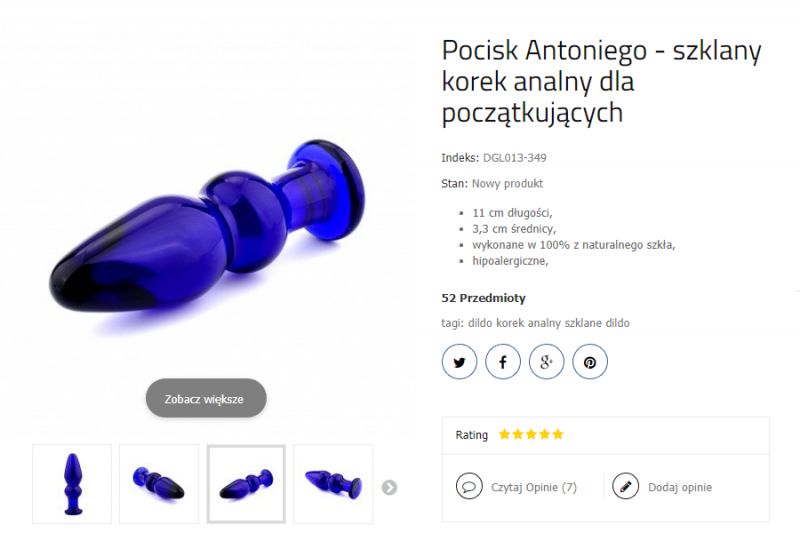Image resolution: width=800 pixels, height=533 pixels.
Task: Choose the highlighted third thumbnail
Action: pos(246,484)
